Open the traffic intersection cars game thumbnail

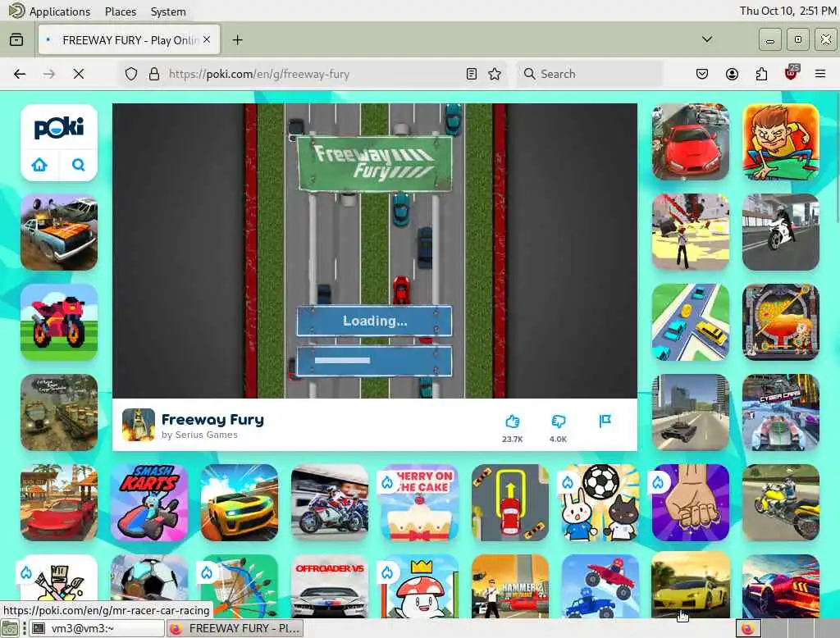691,322
